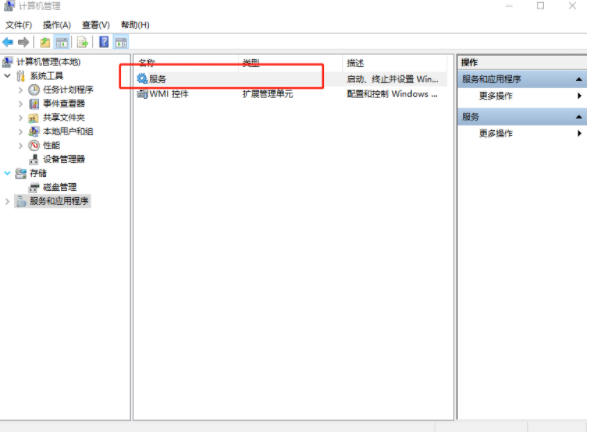
Task: Open the 查看(V) menu
Action: click(x=96, y=25)
